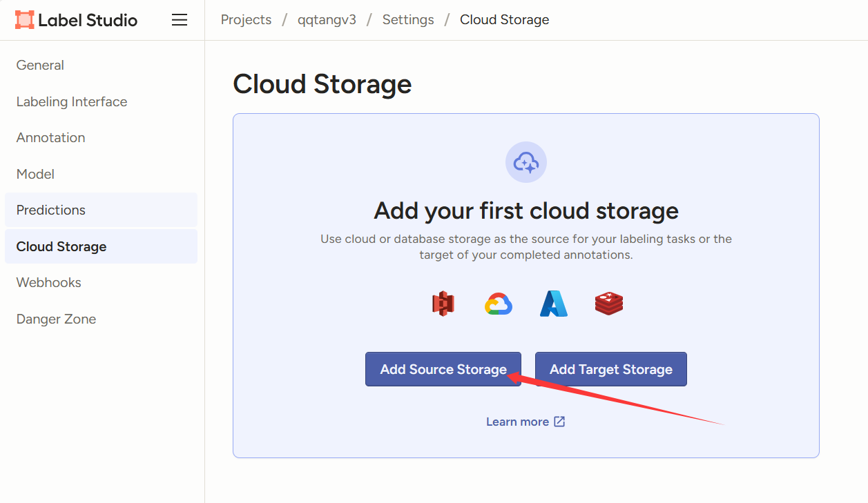Open the Model settings page
The height and width of the screenshot is (503, 868).
tap(35, 174)
